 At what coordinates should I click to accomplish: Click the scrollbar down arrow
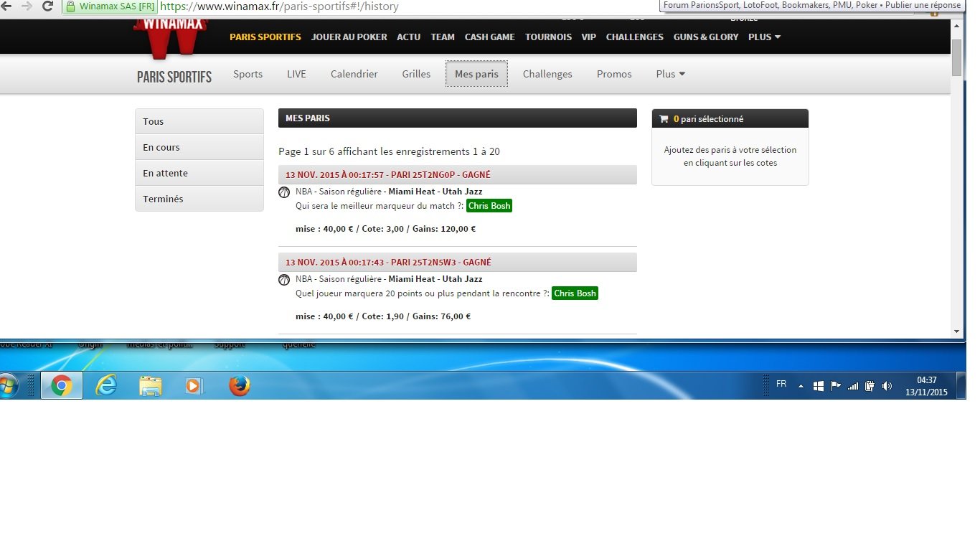click(x=956, y=331)
